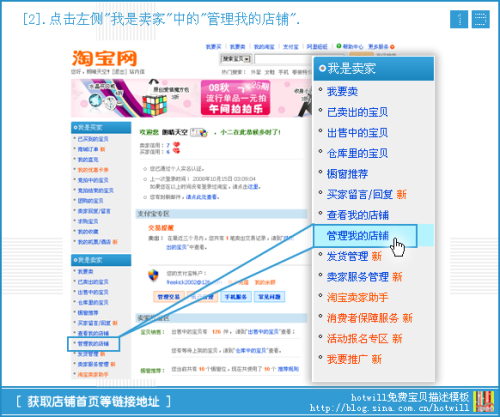Open 已卖出的宝贝 in the enlarged seller panel
Image resolution: width=500 pixels, height=417 pixels.
click(x=358, y=112)
